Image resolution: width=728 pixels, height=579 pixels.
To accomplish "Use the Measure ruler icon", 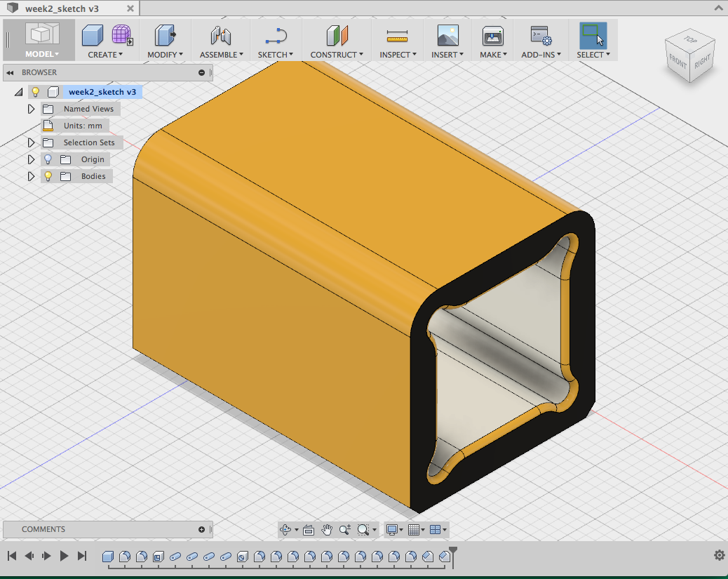I will [397, 36].
